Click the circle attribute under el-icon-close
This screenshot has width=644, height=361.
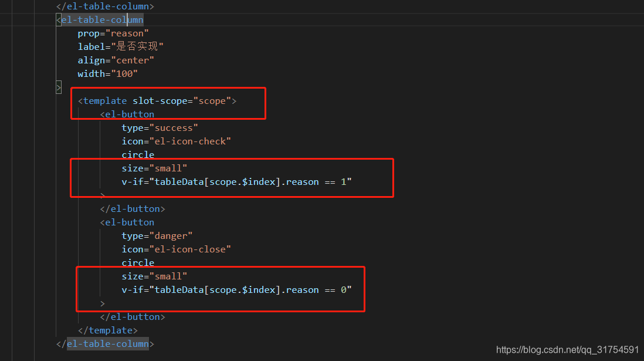click(138, 263)
